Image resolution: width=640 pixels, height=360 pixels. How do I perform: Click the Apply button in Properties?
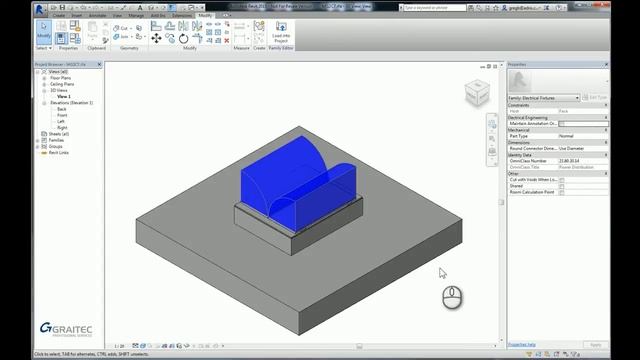596,345
